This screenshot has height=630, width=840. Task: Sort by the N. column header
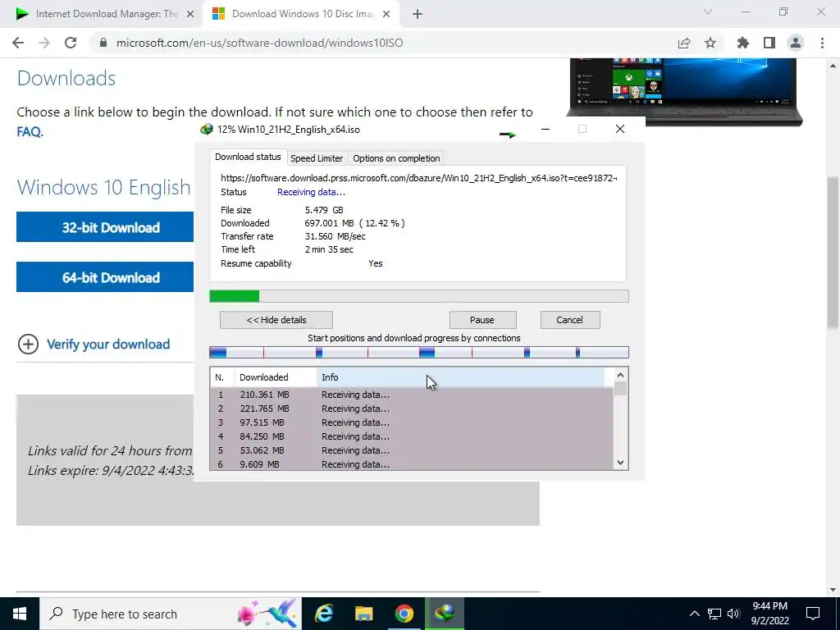(x=222, y=377)
